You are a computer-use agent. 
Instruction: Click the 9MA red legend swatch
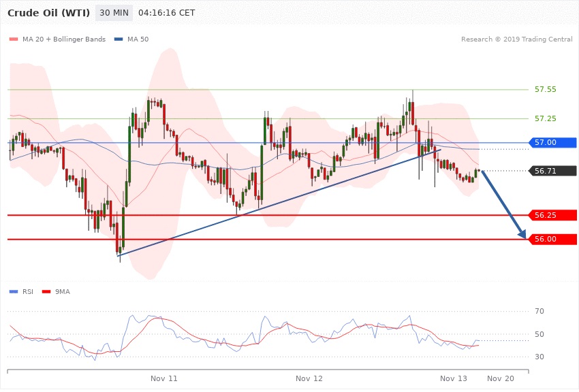coord(48,292)
